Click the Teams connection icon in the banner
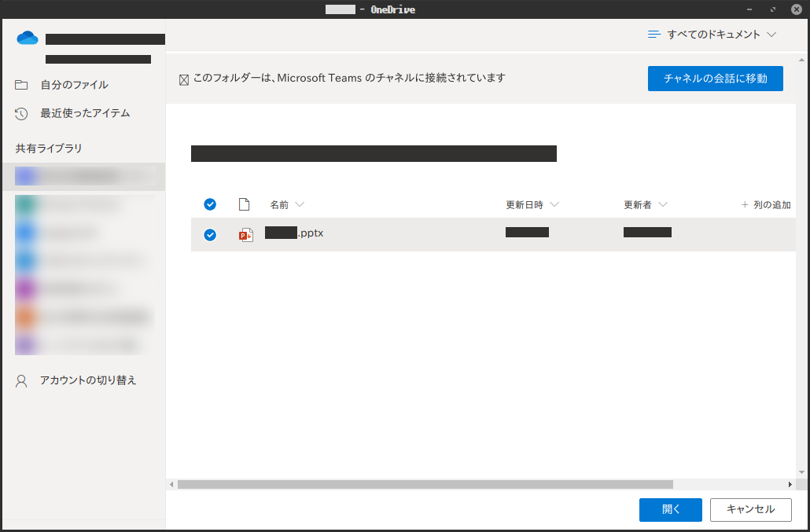The height and width of the screenshot is (532, 810). 184,78
